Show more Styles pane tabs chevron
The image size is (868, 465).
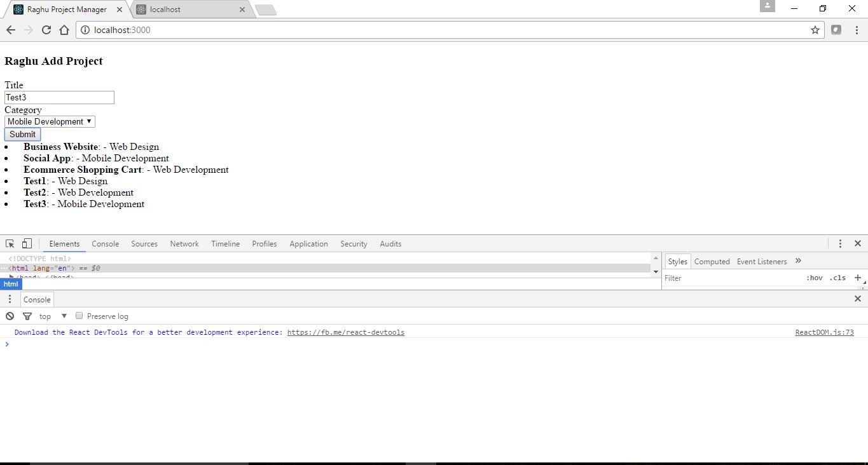(798, 261)
